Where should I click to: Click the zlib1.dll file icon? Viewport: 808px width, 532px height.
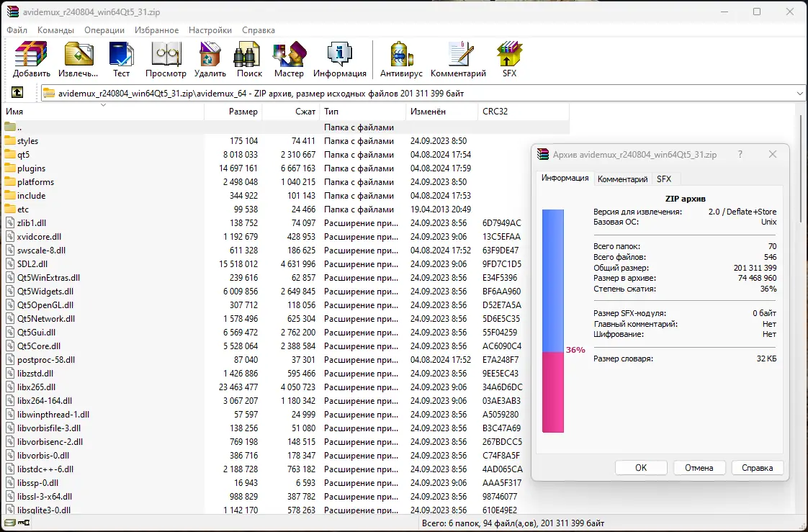[x=10, y=223]
